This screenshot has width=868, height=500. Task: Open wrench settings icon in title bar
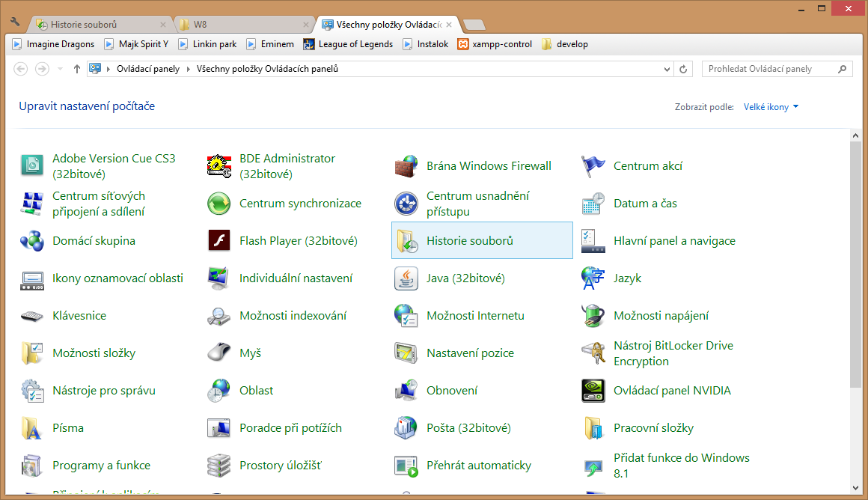pyautogui.click(x=15, y=22)
